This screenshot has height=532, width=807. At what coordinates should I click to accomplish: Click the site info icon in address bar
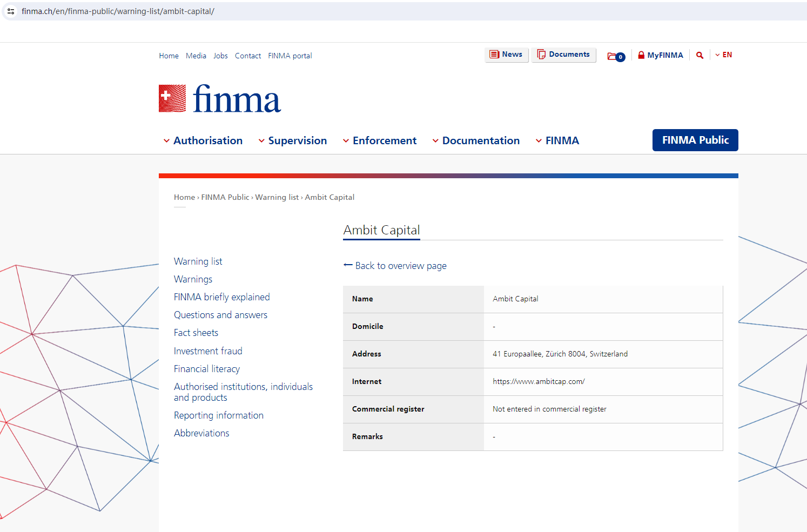click(11, 11)
